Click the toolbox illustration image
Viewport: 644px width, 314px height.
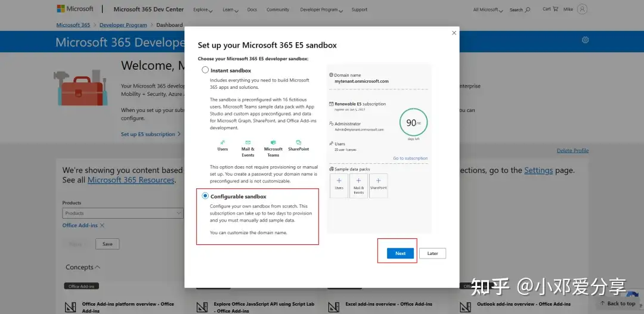click(80, 88)
